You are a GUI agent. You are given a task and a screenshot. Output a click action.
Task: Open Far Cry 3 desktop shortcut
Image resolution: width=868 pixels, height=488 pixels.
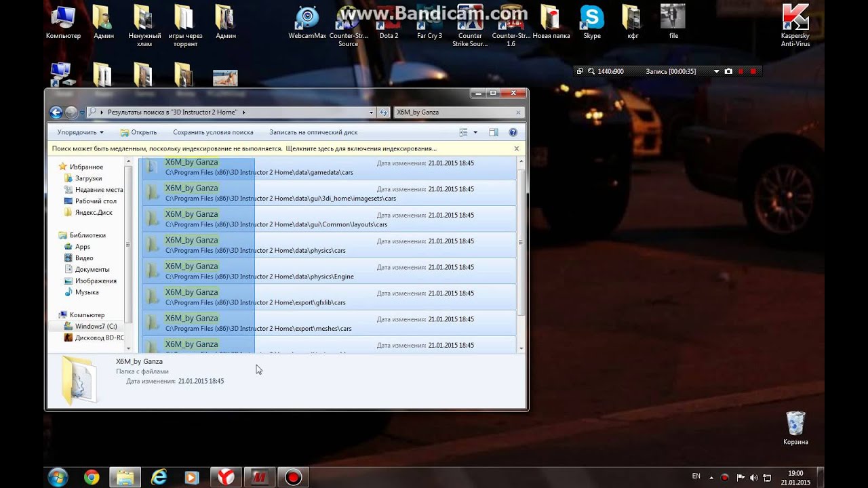429,22
